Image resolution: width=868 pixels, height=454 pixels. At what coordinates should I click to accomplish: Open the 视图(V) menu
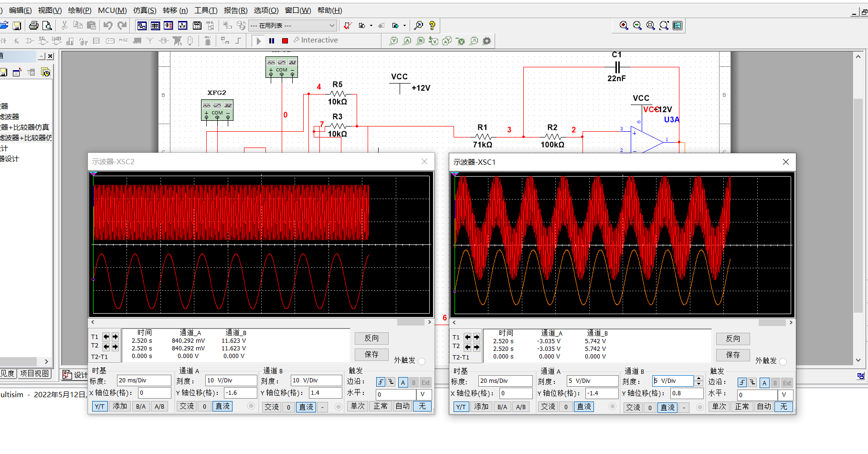tap(50, 11)
